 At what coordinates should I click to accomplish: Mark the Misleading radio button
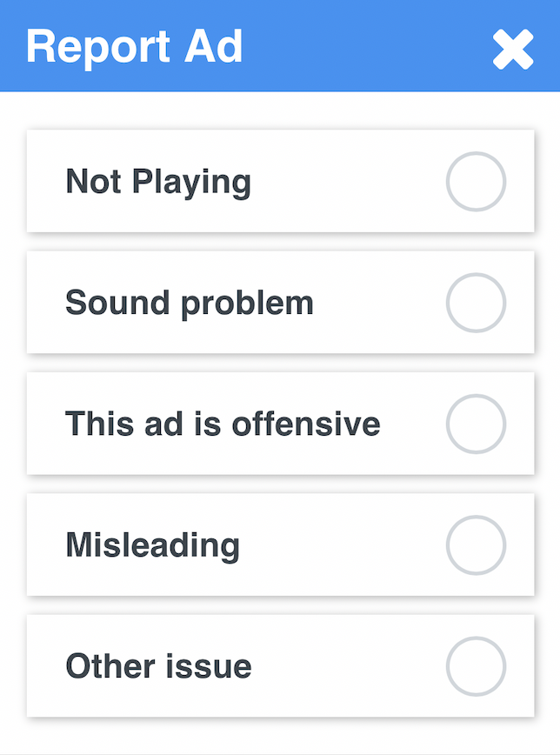(476, 545)
